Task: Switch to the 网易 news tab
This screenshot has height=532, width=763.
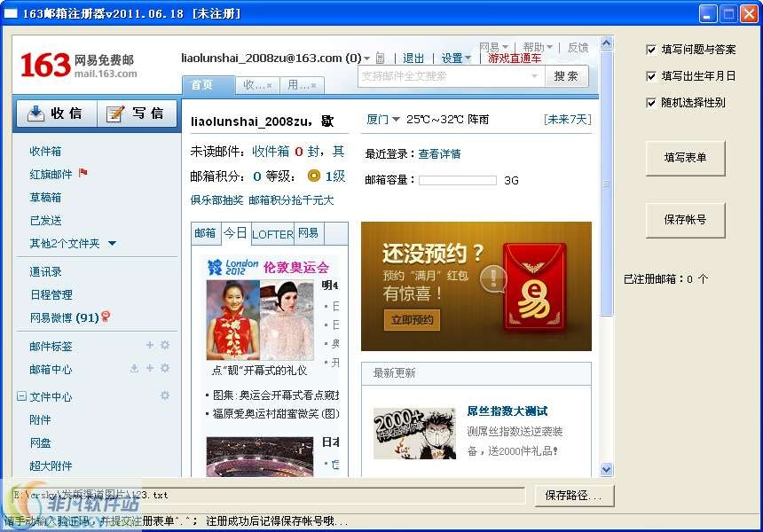Action: click(x=309, y=233)
